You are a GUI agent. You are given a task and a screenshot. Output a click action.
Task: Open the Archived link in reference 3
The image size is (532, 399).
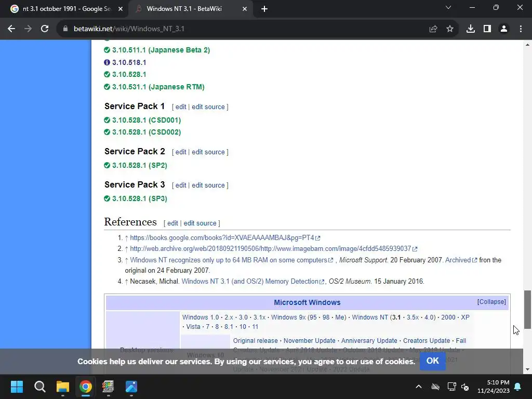coord(461,260)
